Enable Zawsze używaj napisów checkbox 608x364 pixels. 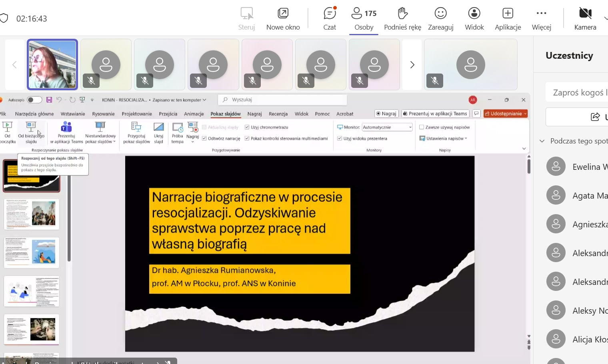422,127
